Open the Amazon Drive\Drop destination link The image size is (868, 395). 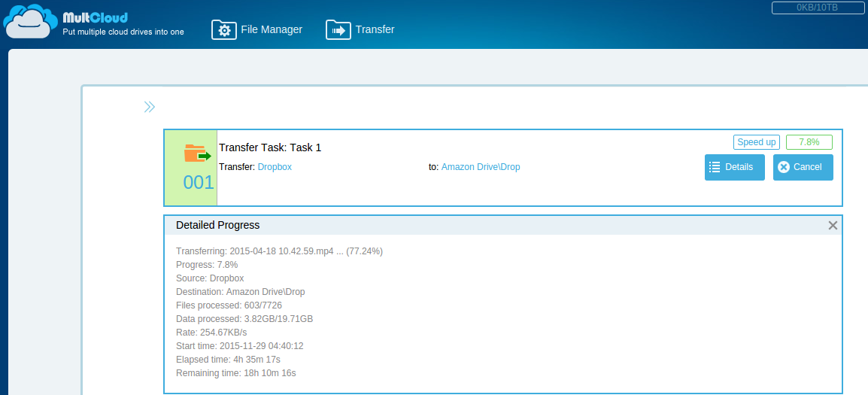tap(481, 167)
